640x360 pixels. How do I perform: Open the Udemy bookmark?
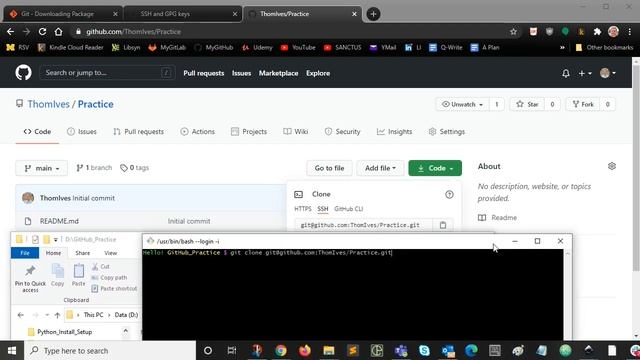(257, 47)
